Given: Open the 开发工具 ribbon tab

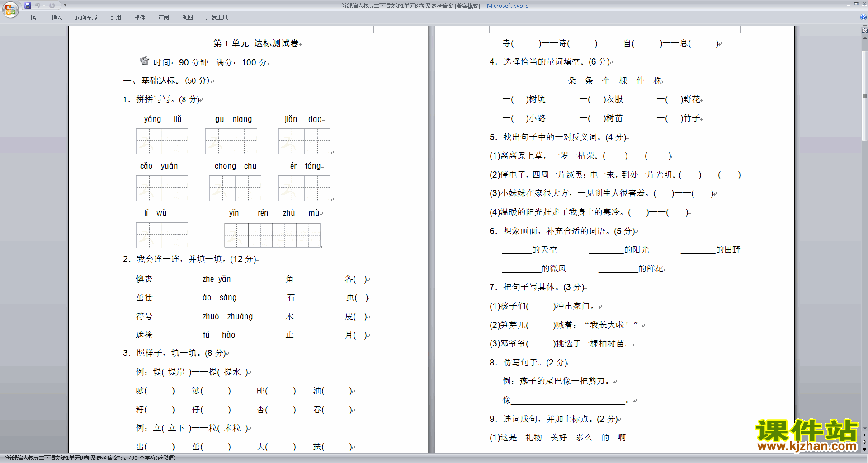Looking at the screenshot, I should 217,18.
